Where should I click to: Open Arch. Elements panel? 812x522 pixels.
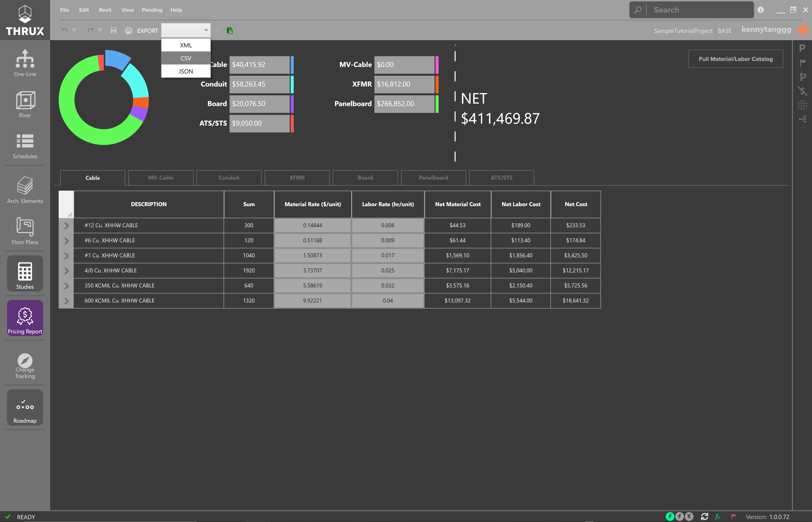[25, 190]
